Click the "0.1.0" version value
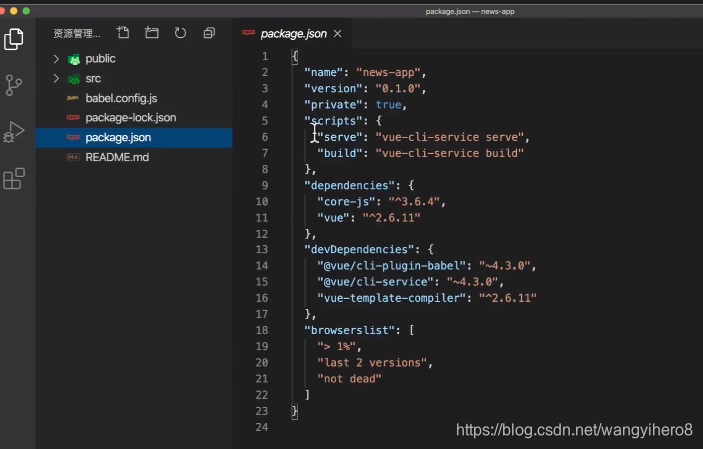The width and height of the screenshot is (703, 449). (398, 88)
